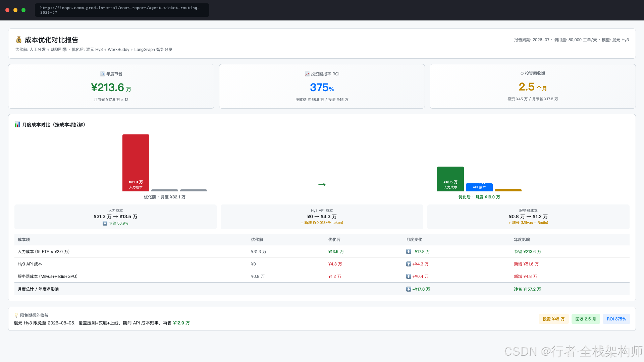
Task: Select the 月度变化 column header
Action: coord(414,240)
